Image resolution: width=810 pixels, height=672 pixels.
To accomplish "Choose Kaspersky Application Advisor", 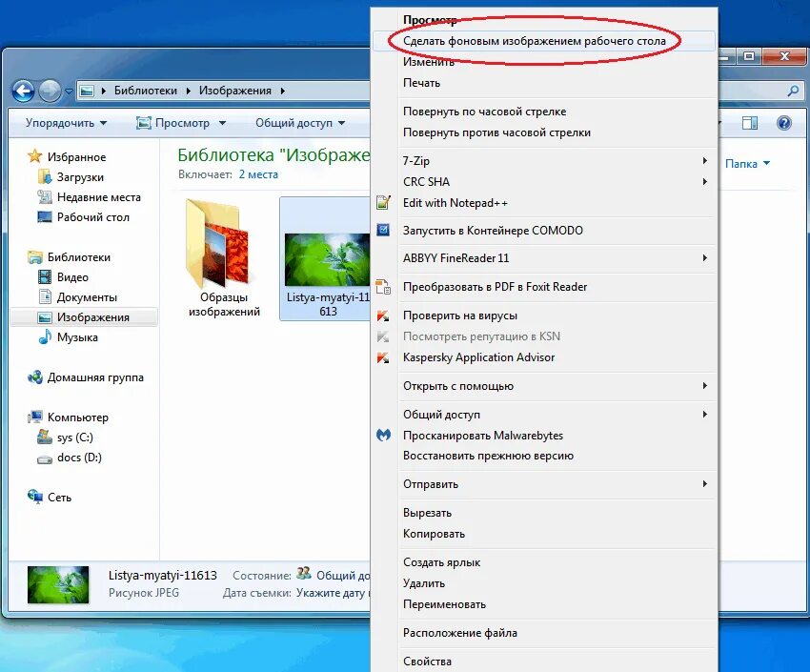I will 544,357.
